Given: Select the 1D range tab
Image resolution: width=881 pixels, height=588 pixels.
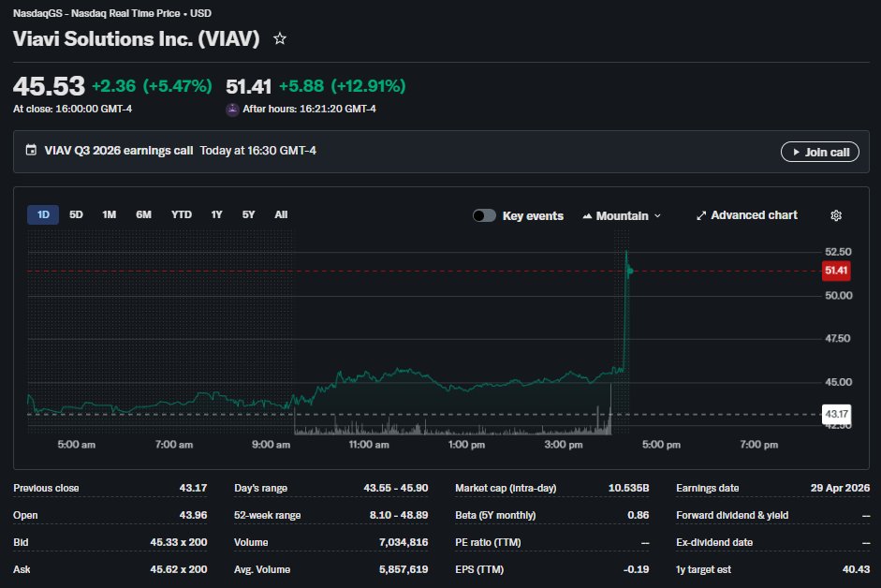Looking at the screenshot, I should tap(43, 214).
